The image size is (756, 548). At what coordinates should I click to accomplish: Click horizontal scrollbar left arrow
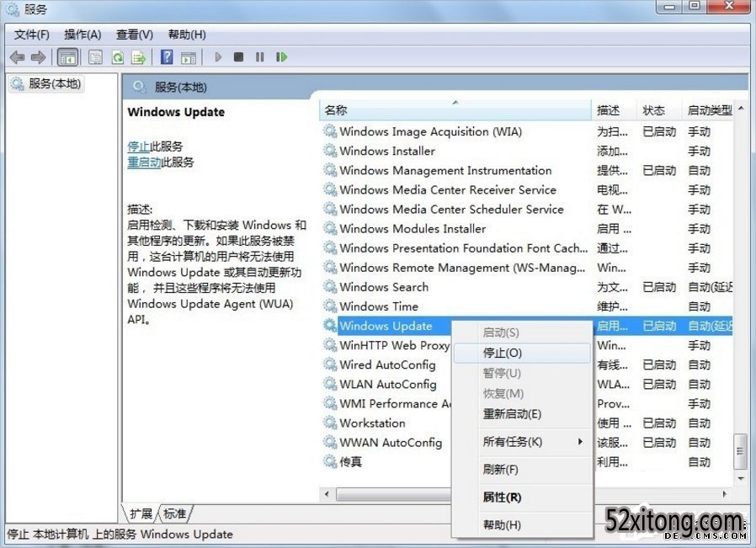tap(327, 494)
